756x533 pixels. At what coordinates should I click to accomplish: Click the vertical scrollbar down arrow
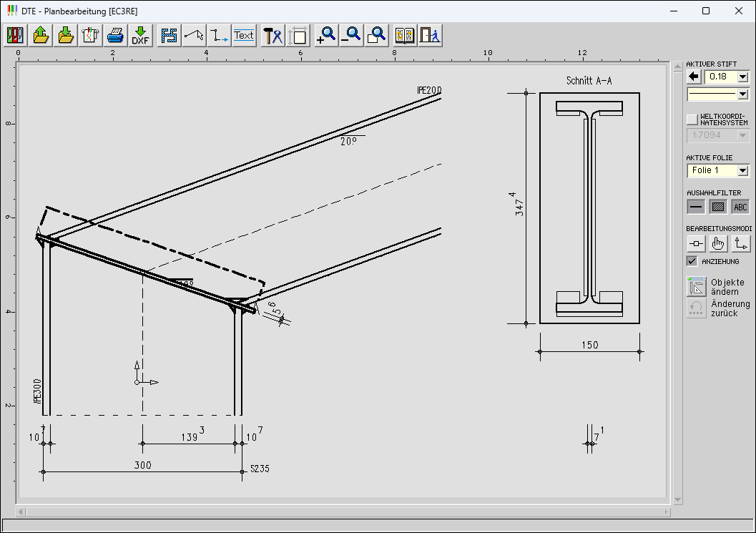[x=677, y=499]
